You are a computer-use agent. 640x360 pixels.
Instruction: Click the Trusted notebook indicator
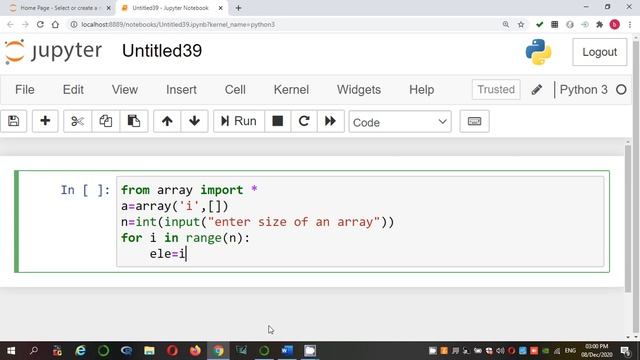(496, 89)
